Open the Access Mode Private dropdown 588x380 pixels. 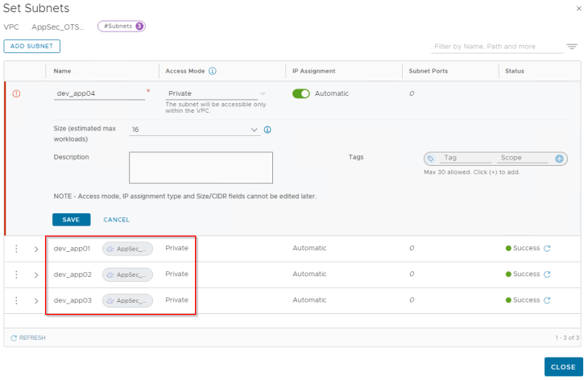(216, 93)
